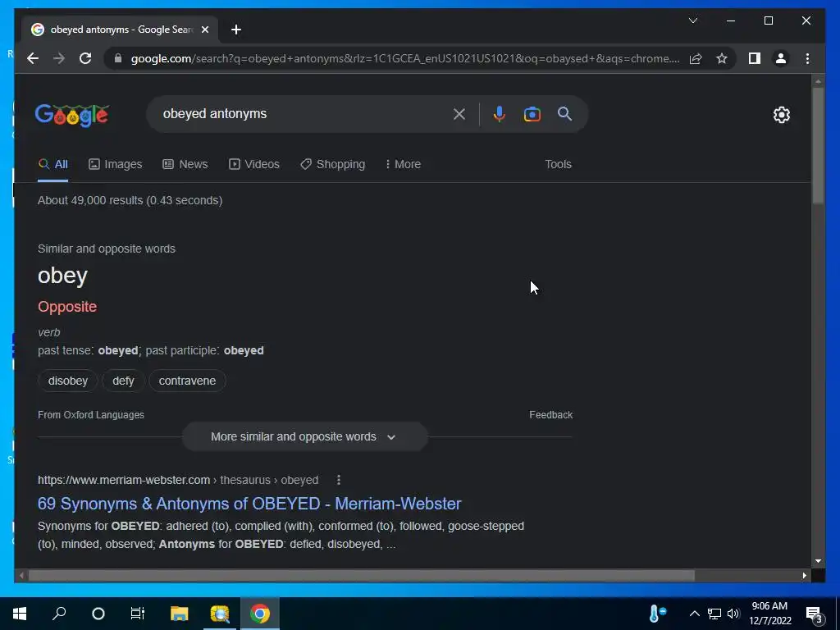
Task: Switch to the Images results tab
Action: pyautogui.click(x=115, y=164)
